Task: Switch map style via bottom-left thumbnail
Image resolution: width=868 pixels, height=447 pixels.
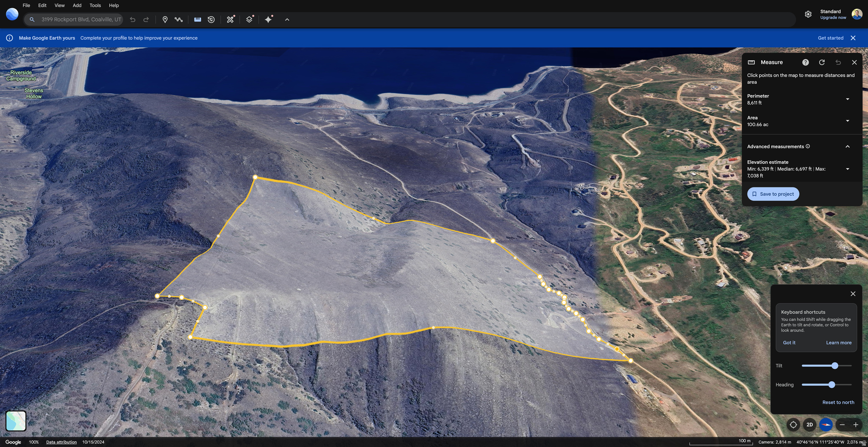Action: (16, 421)
